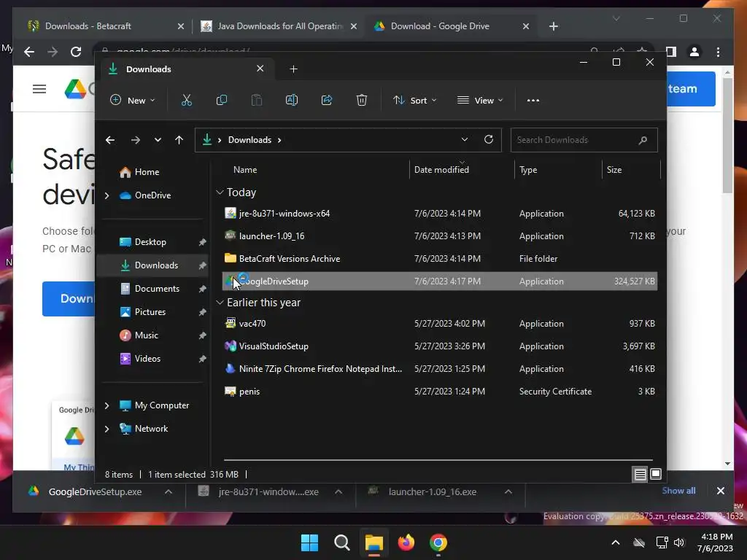Click the search magnifier in Search Downloads box
The height and width of the screenshot is (560, 747).
point(643,140)
